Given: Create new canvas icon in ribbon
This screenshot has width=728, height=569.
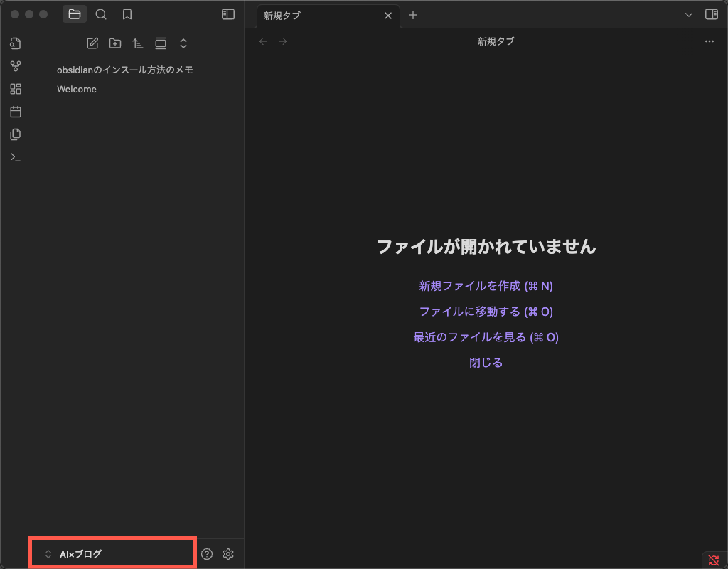Looking at the screenshot, I should pyautogui.click(x=16, y=89).
